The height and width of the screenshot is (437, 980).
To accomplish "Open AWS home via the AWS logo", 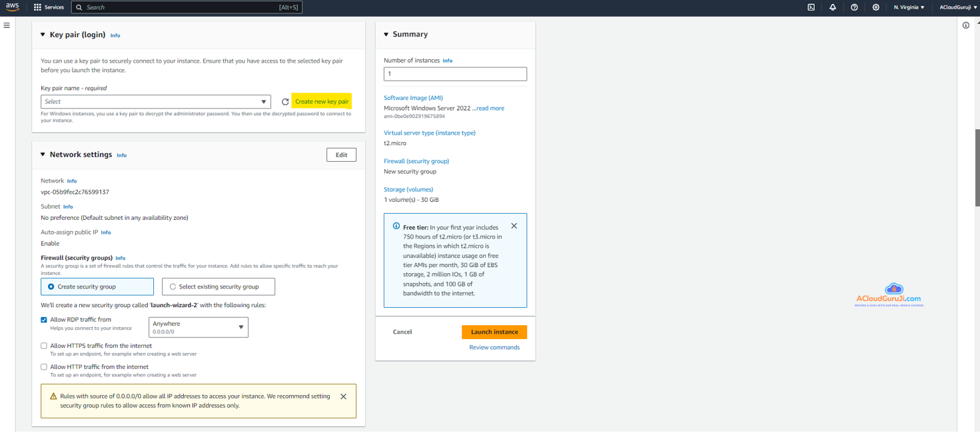I will (13, 7).
